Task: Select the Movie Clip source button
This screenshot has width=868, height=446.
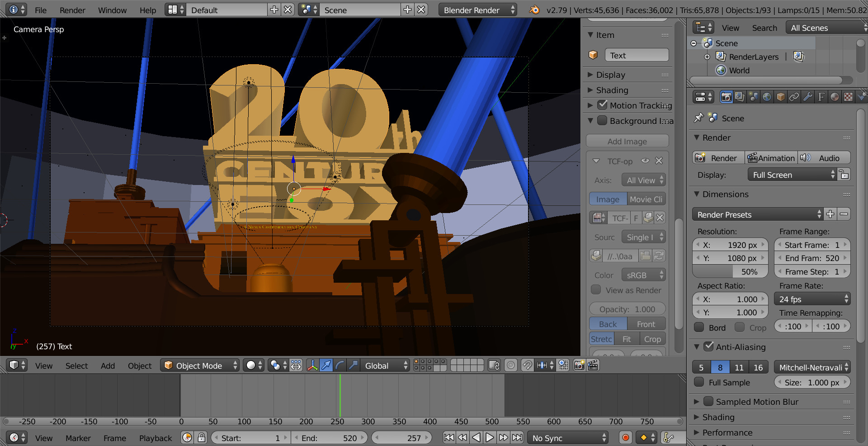Action: (x=646, y=199)
